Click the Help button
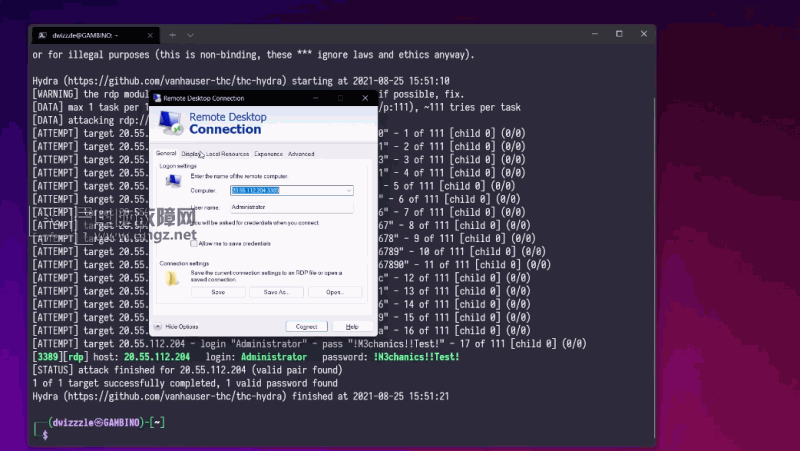Screen dimensions: 800x451 click(352, 327)
